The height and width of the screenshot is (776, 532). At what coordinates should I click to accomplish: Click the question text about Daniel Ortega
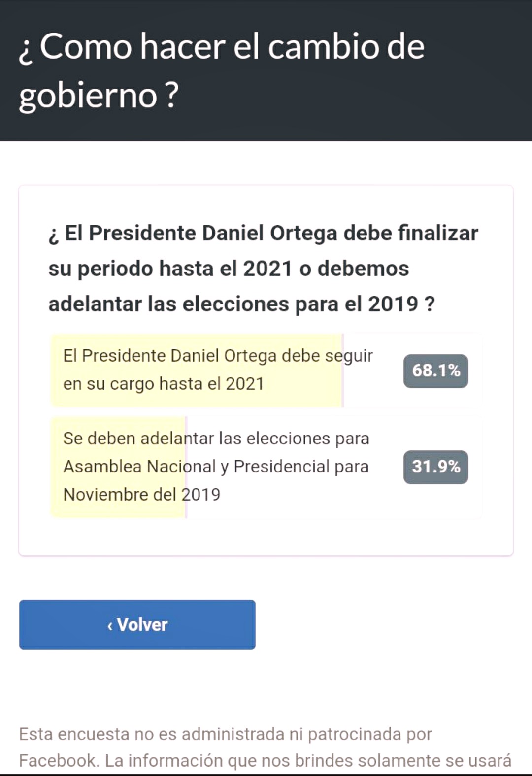click(x=263, y=269)
